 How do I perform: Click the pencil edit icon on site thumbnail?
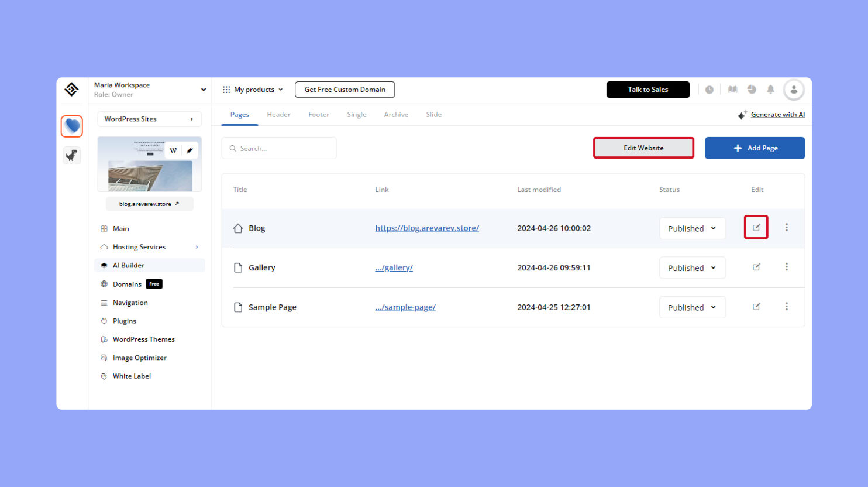click(x=190, y=150)
